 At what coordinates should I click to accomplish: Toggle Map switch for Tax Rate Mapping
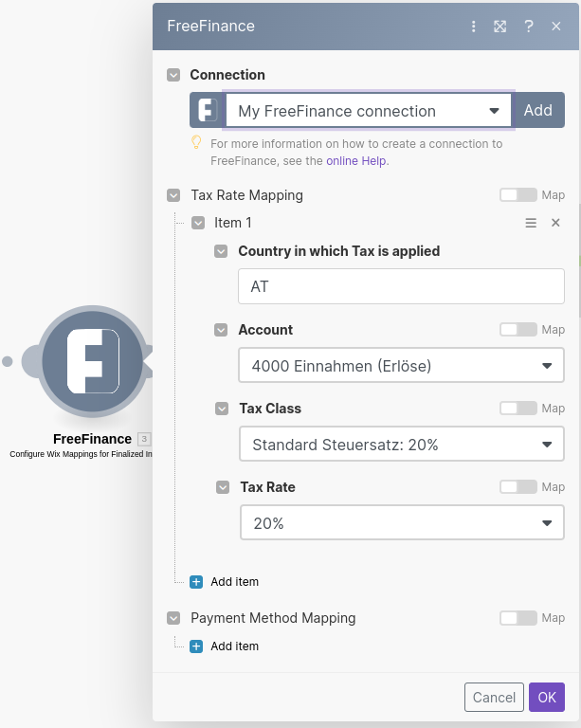point(518,195)
